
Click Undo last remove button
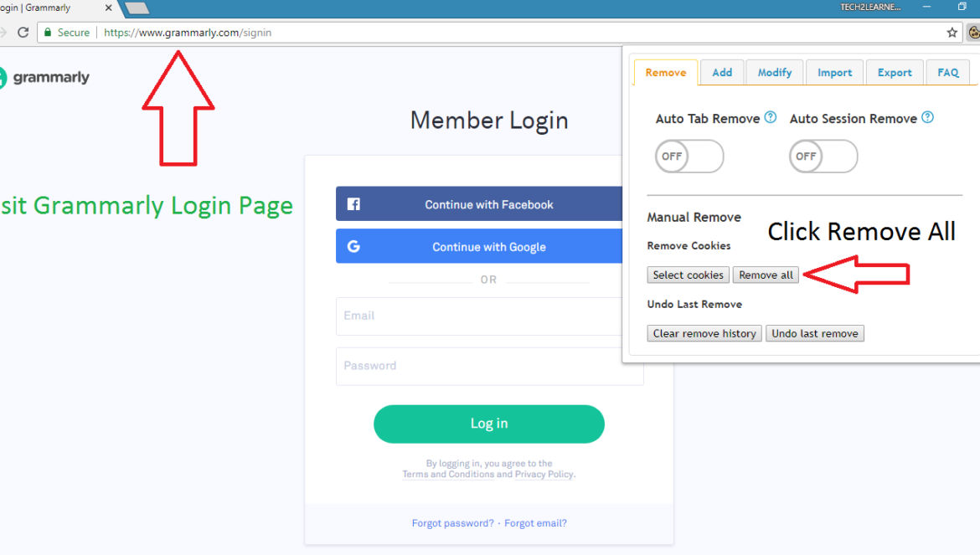815,333
